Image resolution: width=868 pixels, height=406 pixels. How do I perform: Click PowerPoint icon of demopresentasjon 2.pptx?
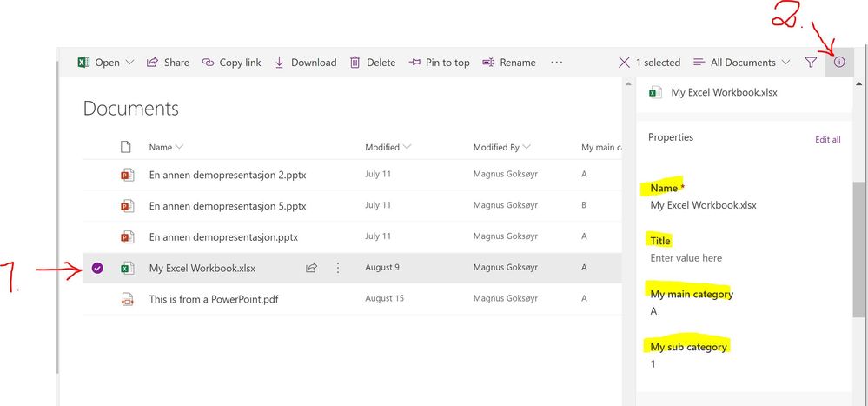pos(128,175)
